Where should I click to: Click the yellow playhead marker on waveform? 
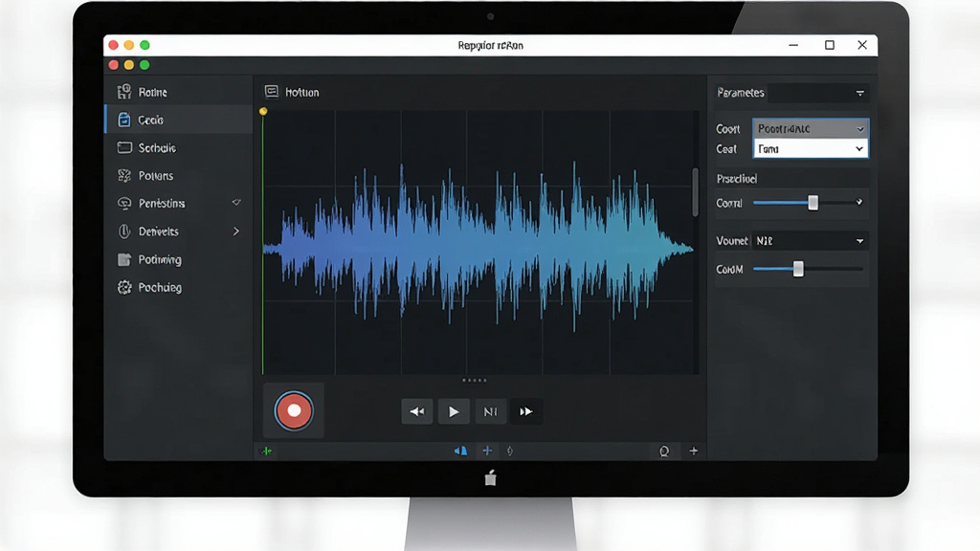pyautogui.click(x=263, y=111)
